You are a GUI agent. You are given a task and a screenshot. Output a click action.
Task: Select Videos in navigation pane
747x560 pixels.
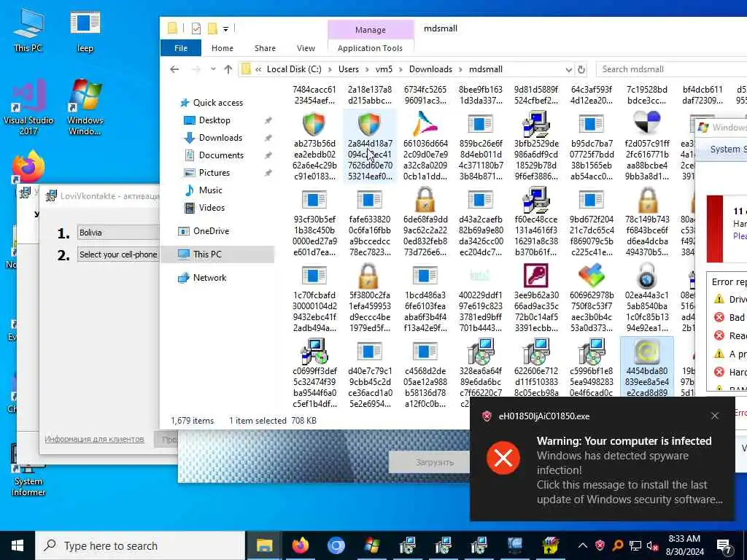click(x=212, y=208)
